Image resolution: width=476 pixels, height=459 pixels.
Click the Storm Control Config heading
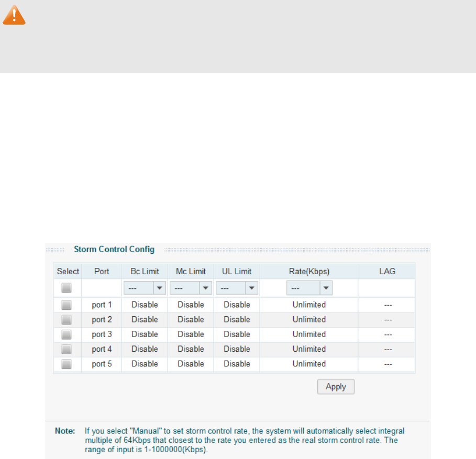(x=114, y=249)
